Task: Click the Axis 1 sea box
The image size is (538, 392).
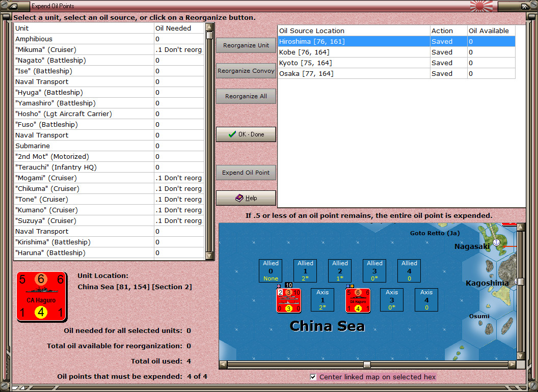Action: pos(322,300)
